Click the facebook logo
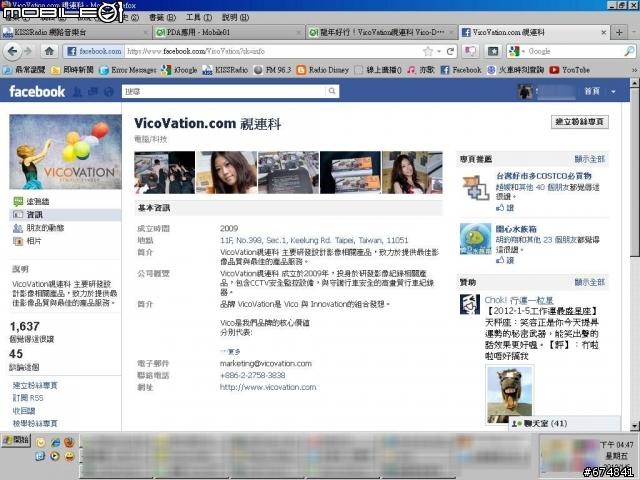The width and height of the screenshot is (640, 480). tap(37, 91)
